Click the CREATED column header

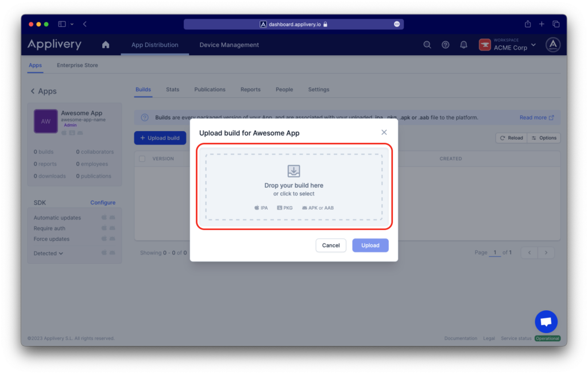[x=450, y=159]
